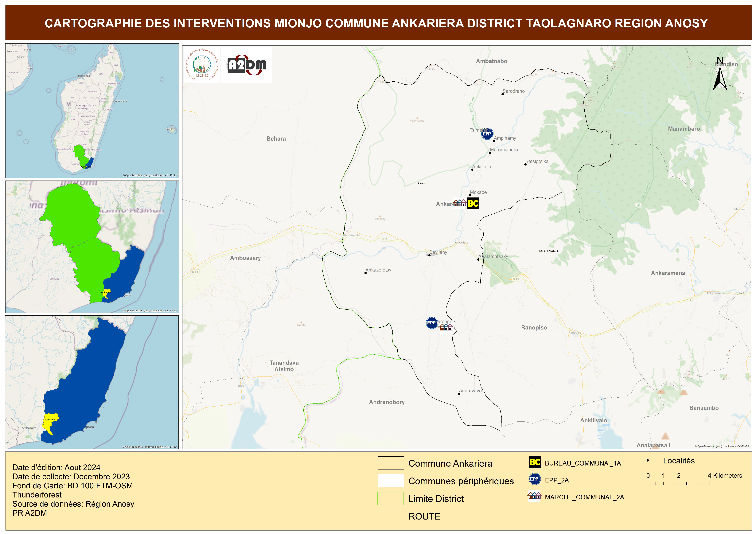Click the BC icon in the legend

click(x=534, y=462)
